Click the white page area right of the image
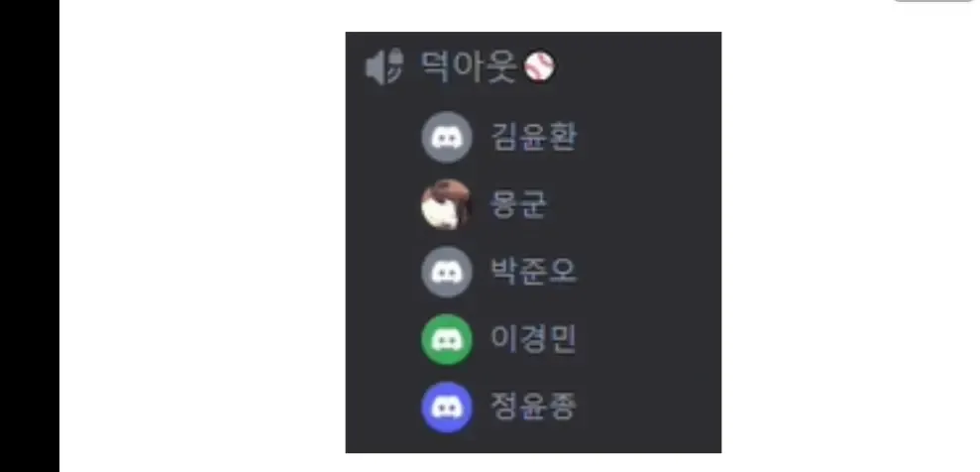 point(850,236)
